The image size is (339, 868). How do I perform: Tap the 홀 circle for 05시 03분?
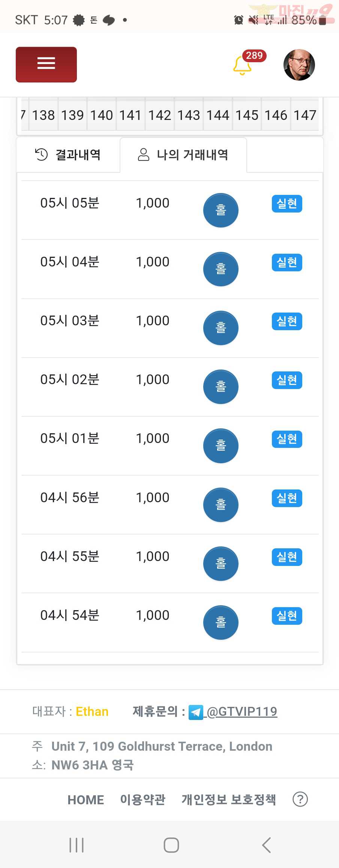[221, 328]
